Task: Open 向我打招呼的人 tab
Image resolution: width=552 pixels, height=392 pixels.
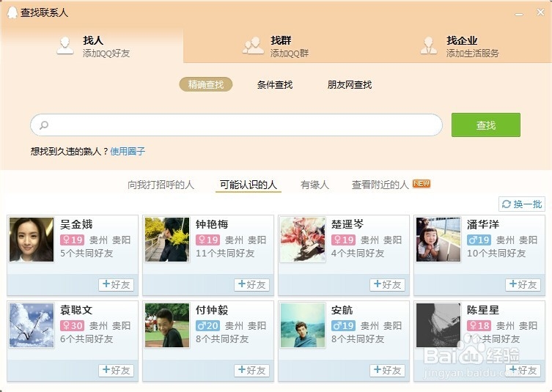Action: point(161,185)
